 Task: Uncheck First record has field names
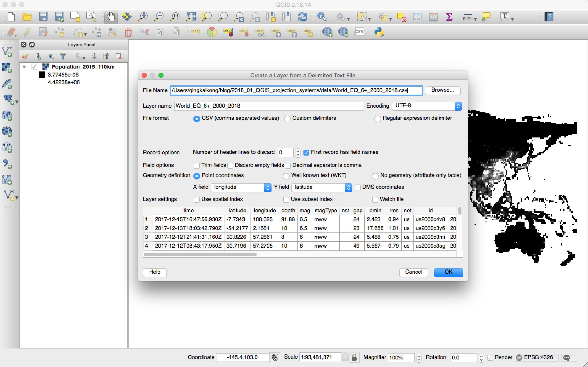[306, 152]
